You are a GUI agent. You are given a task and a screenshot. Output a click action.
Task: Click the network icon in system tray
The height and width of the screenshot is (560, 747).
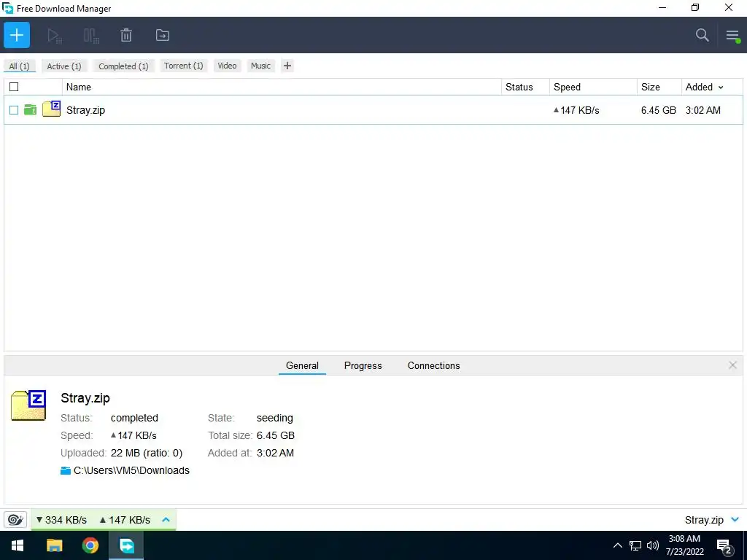pyautogui.click(x=635, y=545)
